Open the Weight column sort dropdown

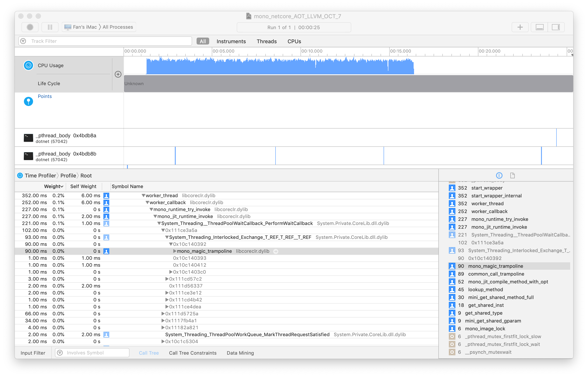pyautogui.click(x=62, y=186)
